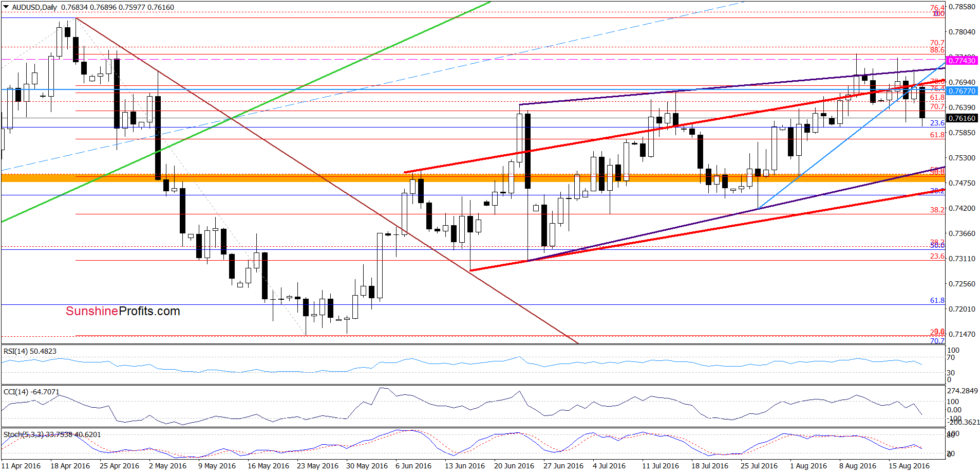Select the OHLC values 0.76834 0.76896 0.75977 0.76160

pos(118,7)
